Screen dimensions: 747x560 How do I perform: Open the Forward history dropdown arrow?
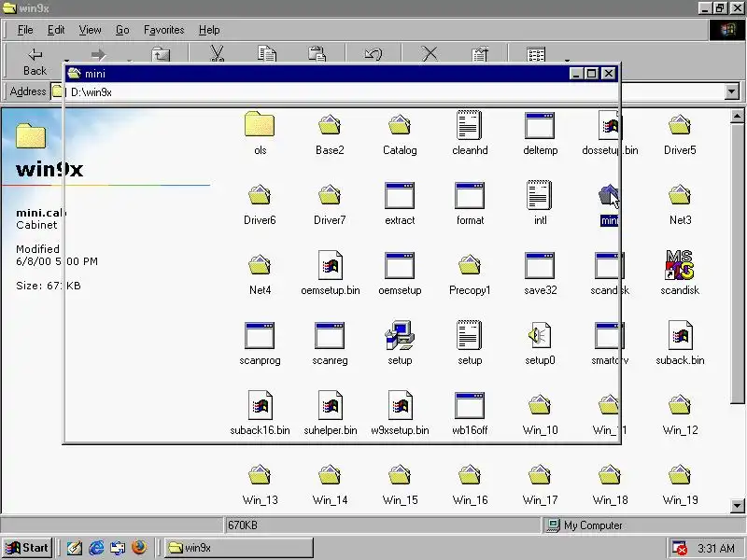(x=130, y=61)
